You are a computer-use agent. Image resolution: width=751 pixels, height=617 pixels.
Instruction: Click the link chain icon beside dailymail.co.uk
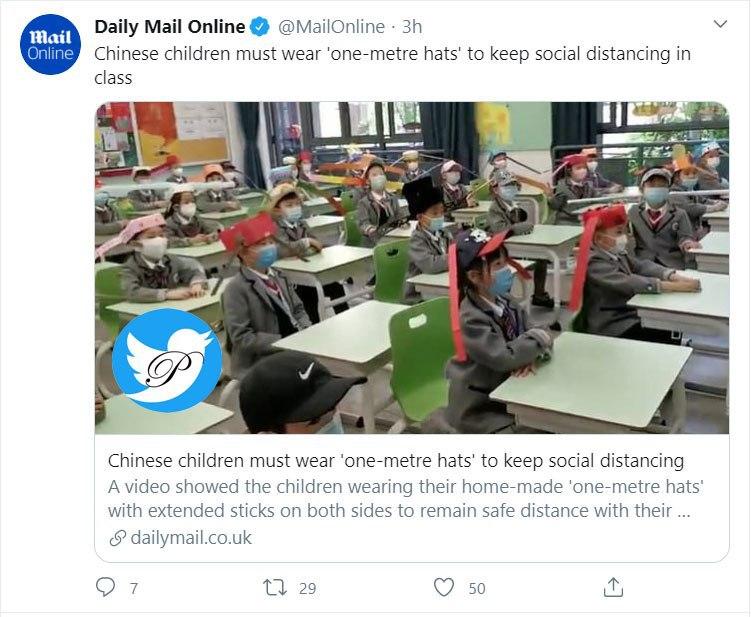[x=117, y=538]
